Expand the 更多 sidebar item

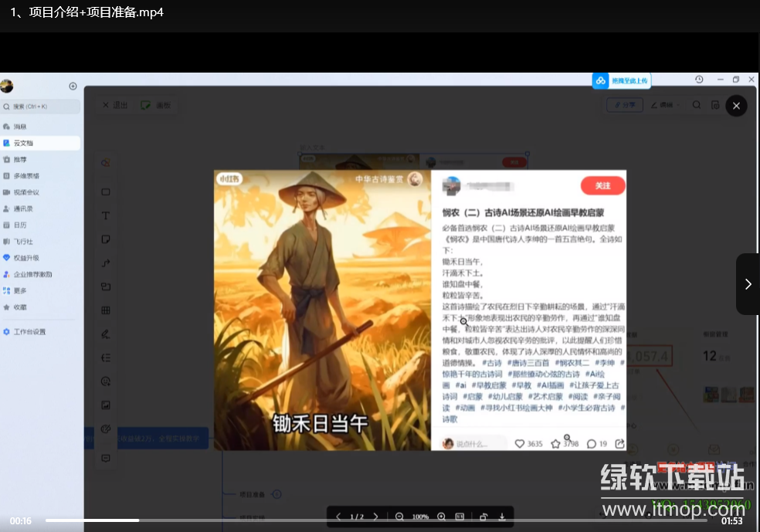click(20, 290)
